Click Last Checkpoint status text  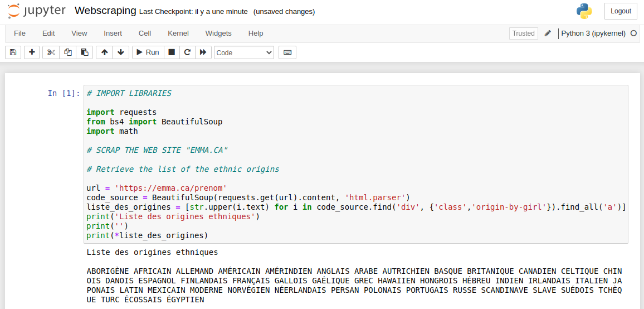(193, 12)
